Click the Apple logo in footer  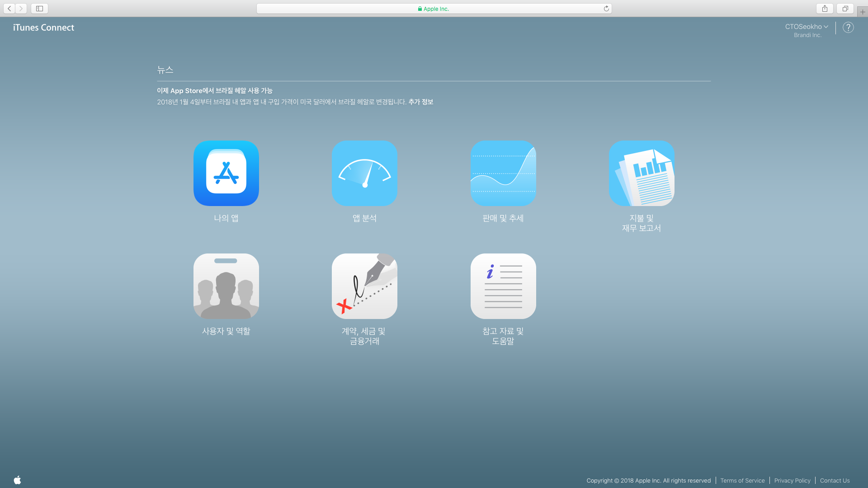pyautogui.click(x=18, y=480)
